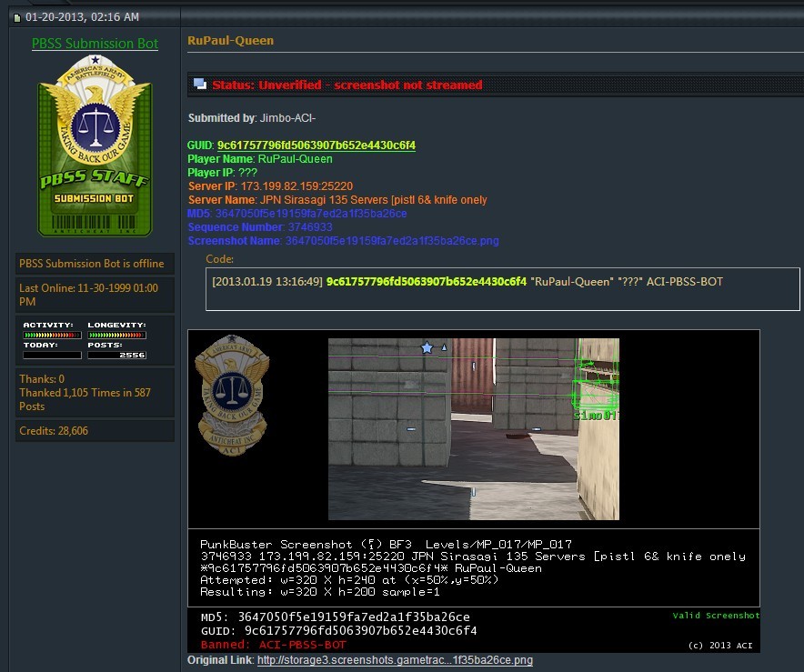Click the blue star marker in screenshot
The height and width of the screenshot is (672, 804).
point(427,348)
